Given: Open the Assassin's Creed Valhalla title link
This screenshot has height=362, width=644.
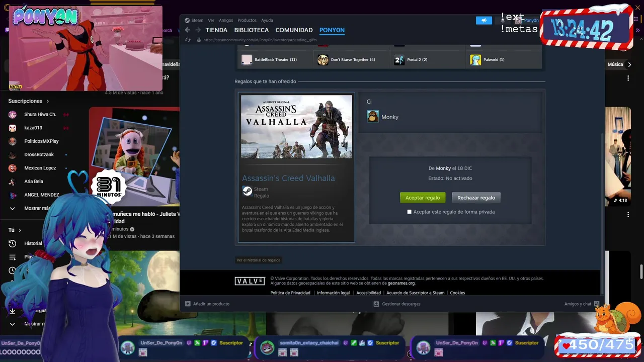Looking at the screenshot, I should (x=288, y=178).
